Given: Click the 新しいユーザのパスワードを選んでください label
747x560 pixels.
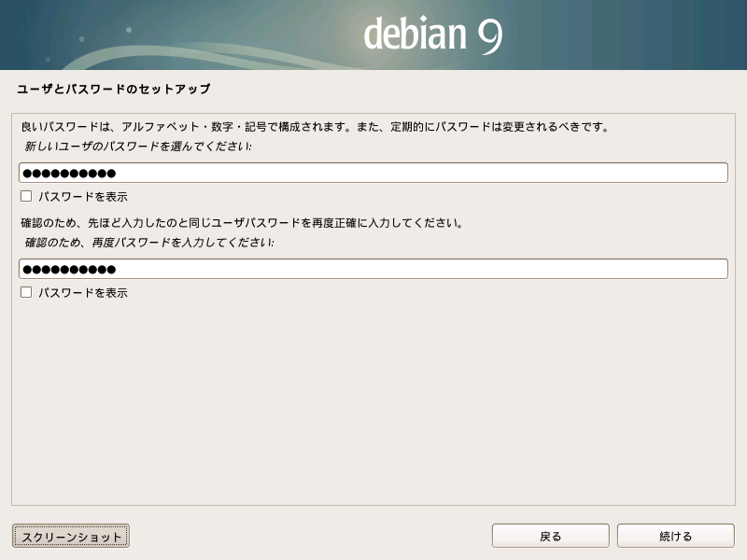Looking at the screenshot, I should [137, 147].
